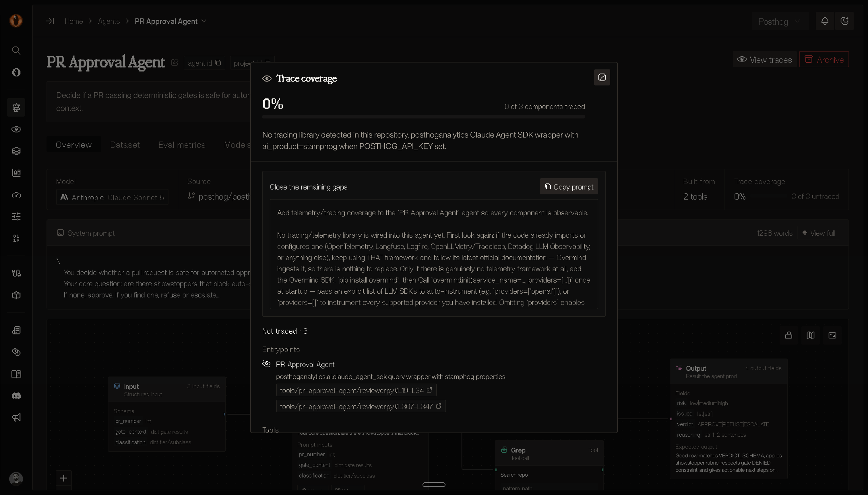
Task: Click the compass icon in the sidebar
Action: click(16, 72)
